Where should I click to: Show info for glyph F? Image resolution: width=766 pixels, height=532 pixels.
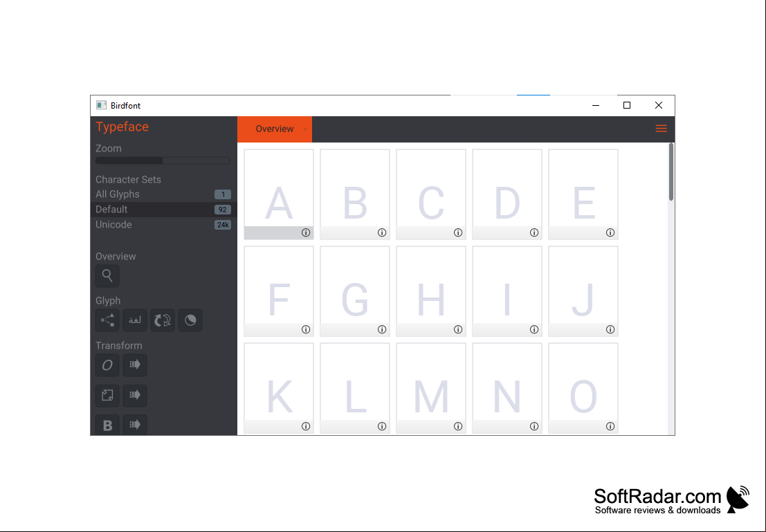306,329
